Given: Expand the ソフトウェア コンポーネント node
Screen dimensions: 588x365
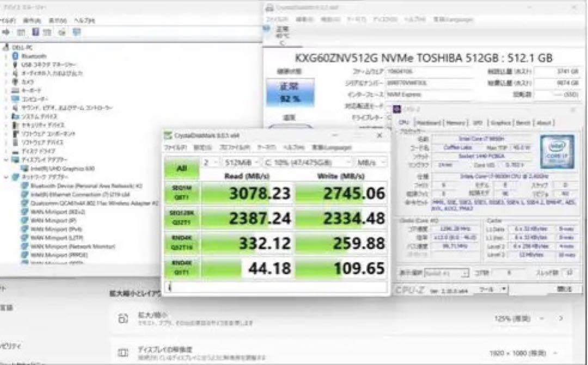Looking at the screenshot, I should coord(5,133).
